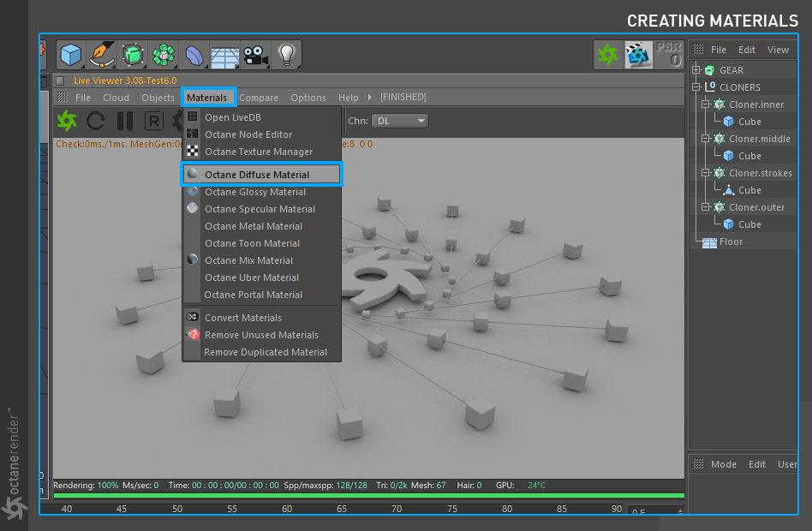Click frame 70 on the timeline ruler
The width and height of the screenshot is (812, 531).
click(x=397, y=509)
